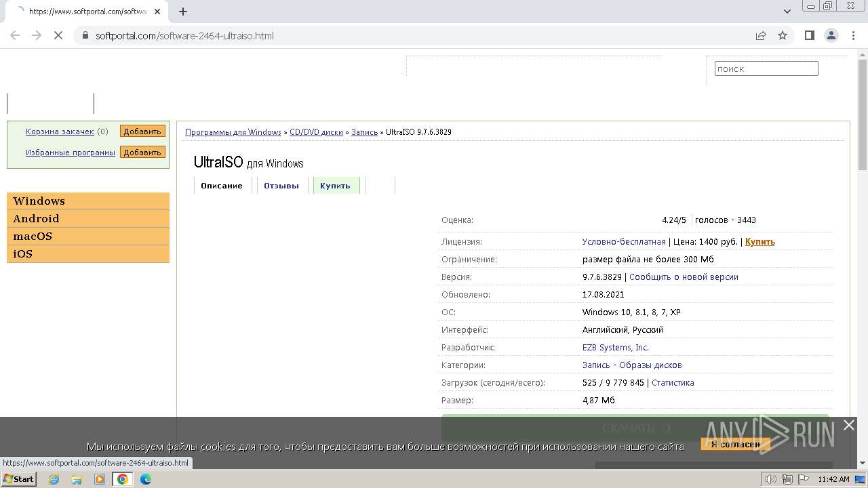
Task: Open volume control in tray
Action: [x=770, y=479]
